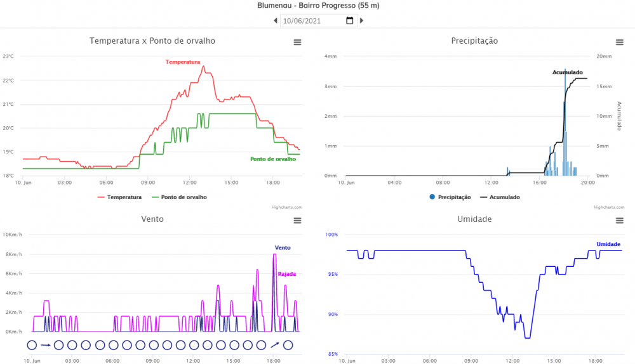635x364 pixels.
Task: Open Umidade chart hamburger menu
Action: coord(620,220)
